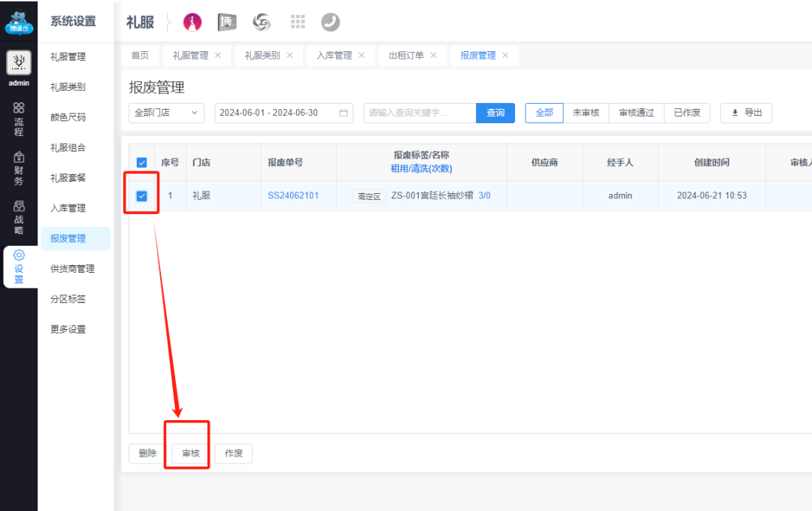Viewport: 812px width, 511px height.
Task: Click the 作废 button
Action: click(x=234, y=454)
